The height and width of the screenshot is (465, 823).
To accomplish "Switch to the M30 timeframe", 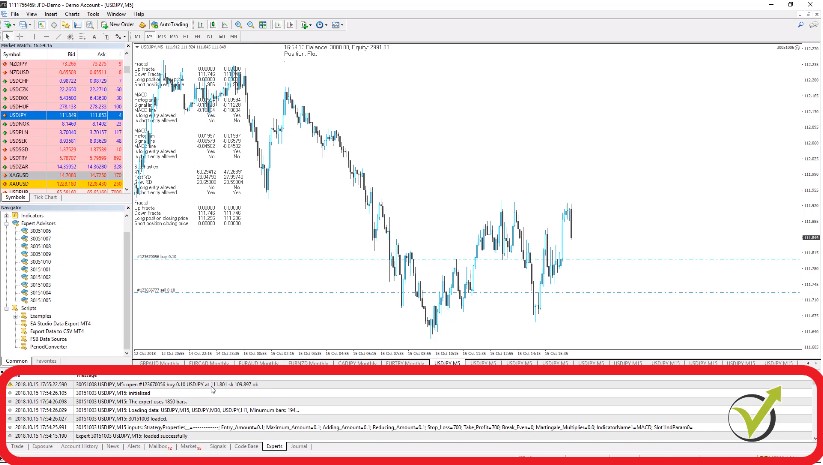I will [174, 37].
